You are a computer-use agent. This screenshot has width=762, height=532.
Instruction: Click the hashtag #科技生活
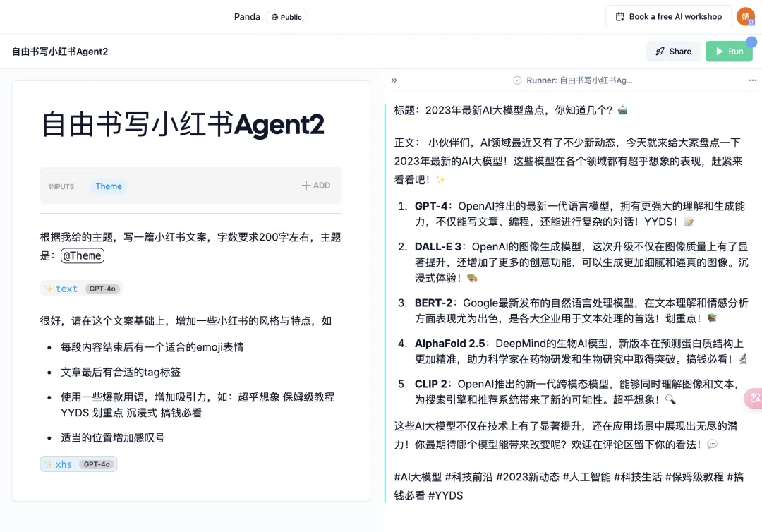click(638, 477)
